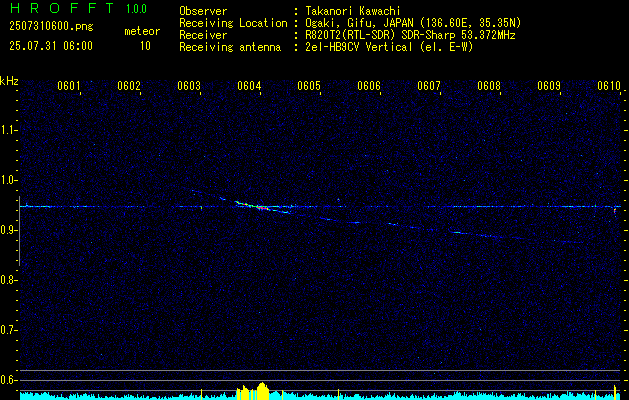
Task: Click the HROFFT program title
Action: click(x=62, y=8)
